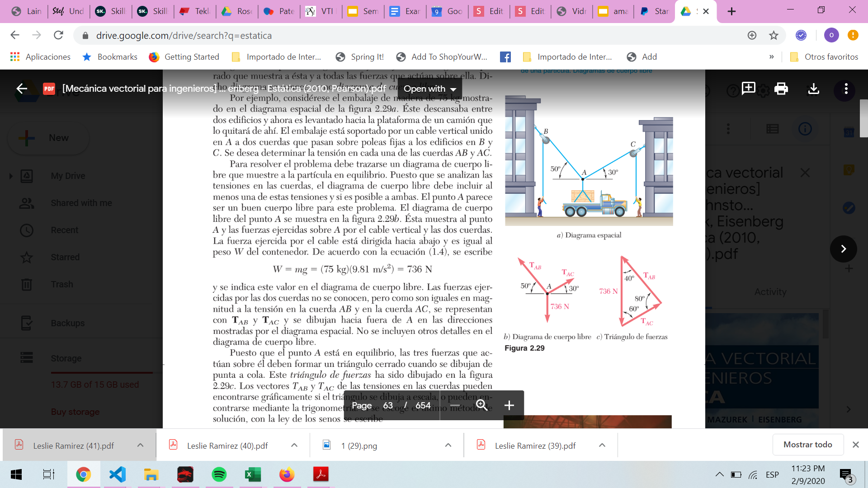Launch Spotify from the taskbar
This screenshot has width=868, height=488.
tap(219, 474)
